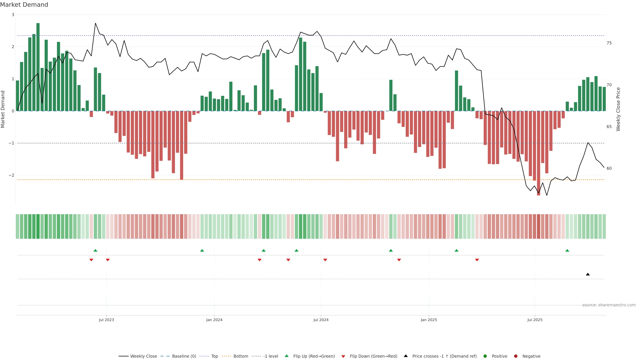Click the darkest red heatmap strip cell

(x=539, y=226)
